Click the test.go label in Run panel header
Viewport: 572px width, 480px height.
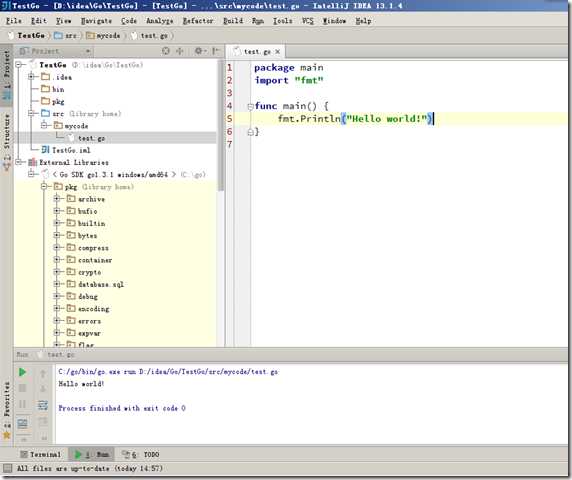tap(61, 354)
